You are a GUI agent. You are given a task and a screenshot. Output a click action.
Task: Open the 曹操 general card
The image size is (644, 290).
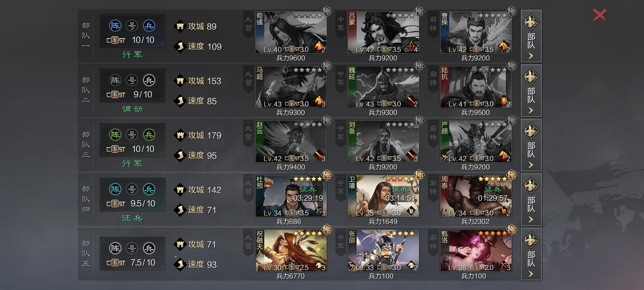tap(476, 32)
